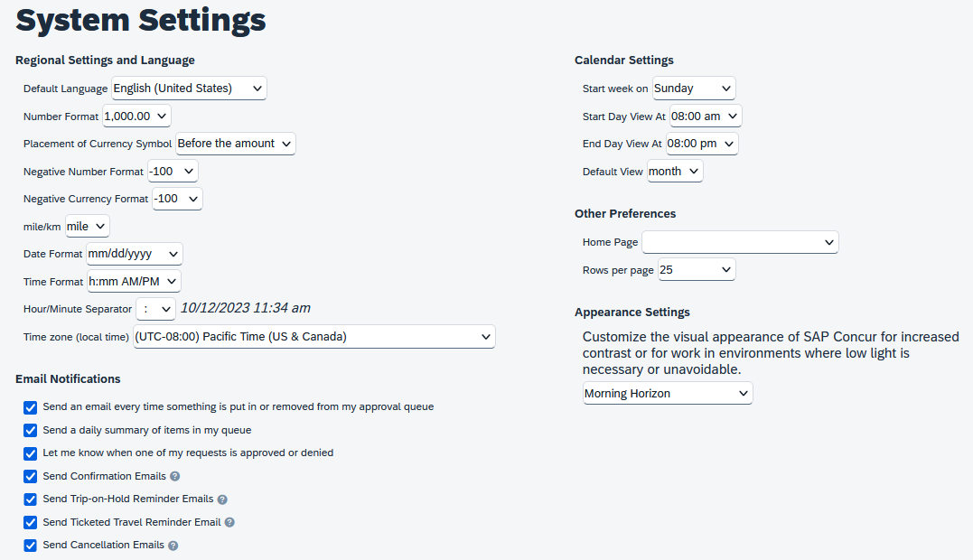Click help icon beside Send Confirmation Emails

[x=175, y=476]
